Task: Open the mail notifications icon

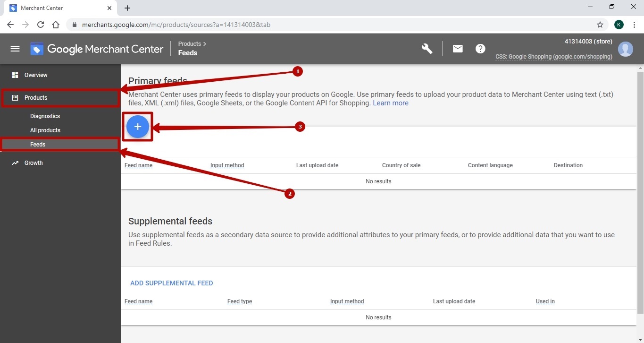Action: [x=458, y=49]
